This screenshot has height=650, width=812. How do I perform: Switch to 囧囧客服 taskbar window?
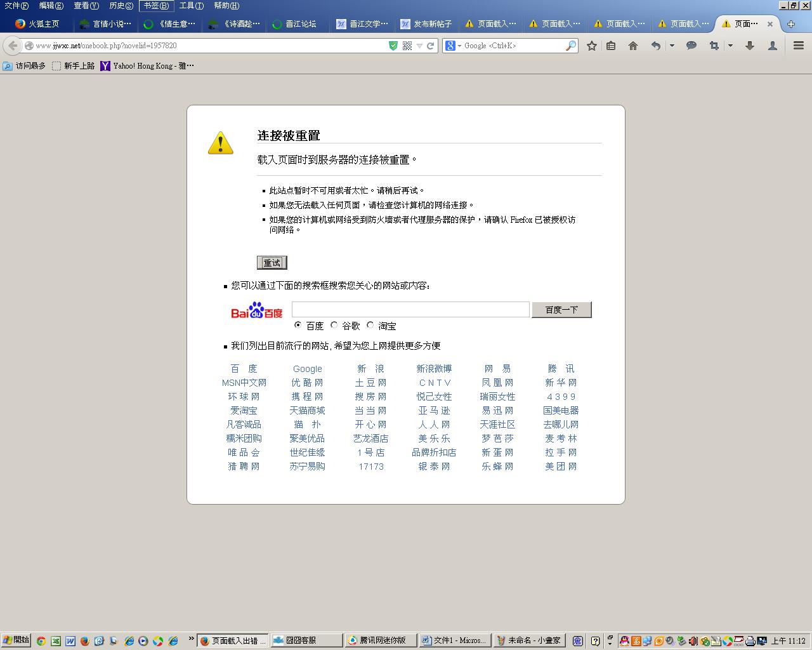click(x=306, y=640)
